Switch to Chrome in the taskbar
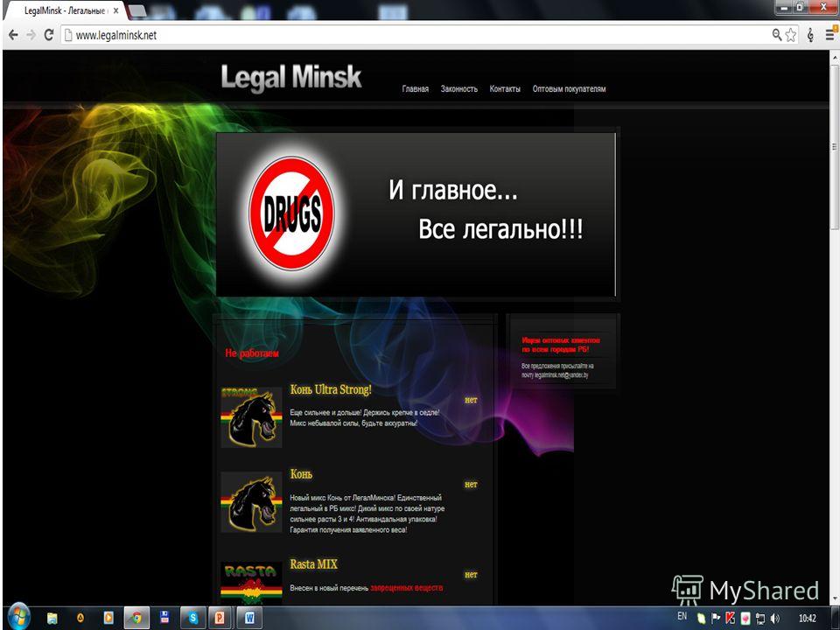This screenshot has width=840, height=630. point(136,619)
